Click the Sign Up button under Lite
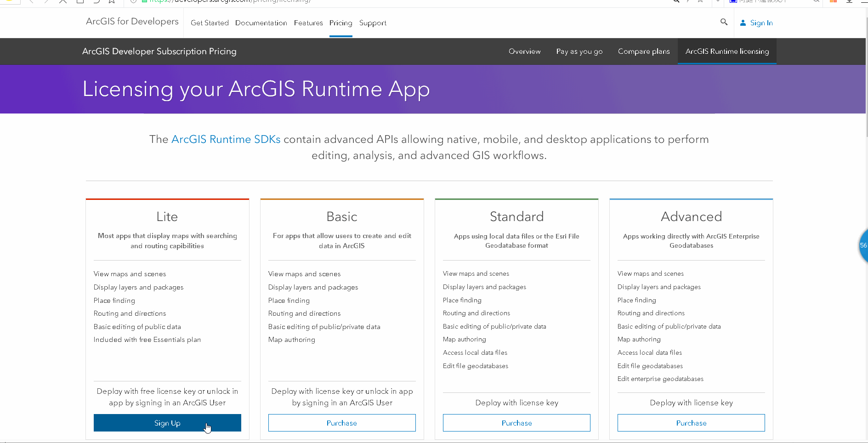This screenshot has height=443, width=868. (x=167, y=423)
